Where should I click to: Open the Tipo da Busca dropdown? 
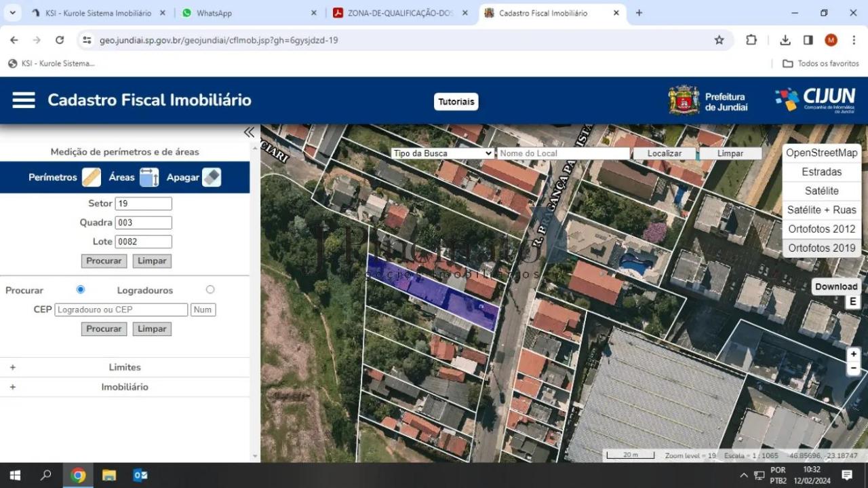coord(442,153)
